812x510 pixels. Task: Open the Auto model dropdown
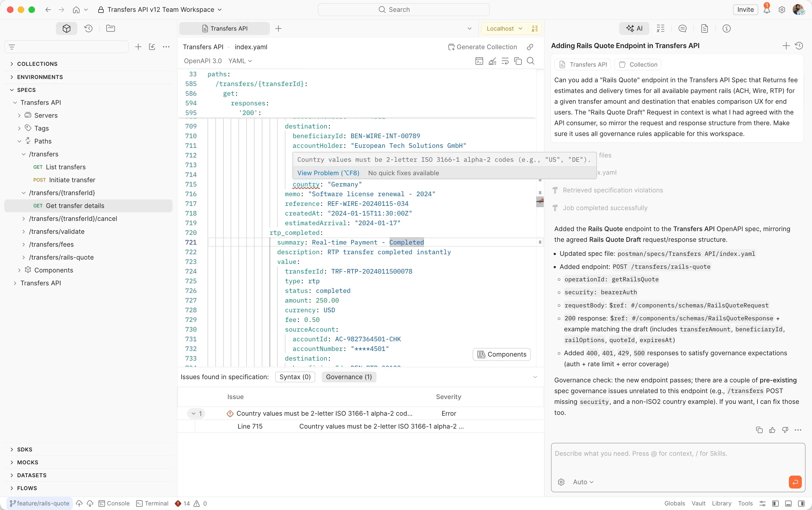pyautogui.click(x=583, y=482)
